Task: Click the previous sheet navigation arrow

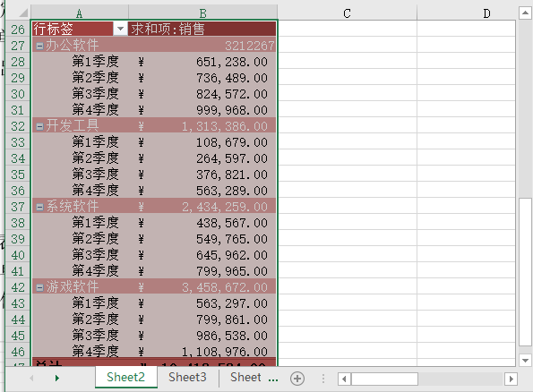Action: (31, 378)
